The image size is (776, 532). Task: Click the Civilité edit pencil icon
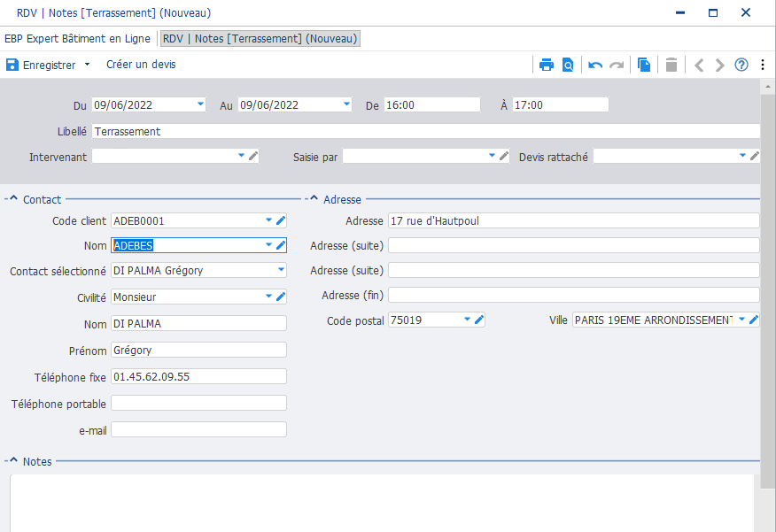pyautogui.click(x=281, y=297)
